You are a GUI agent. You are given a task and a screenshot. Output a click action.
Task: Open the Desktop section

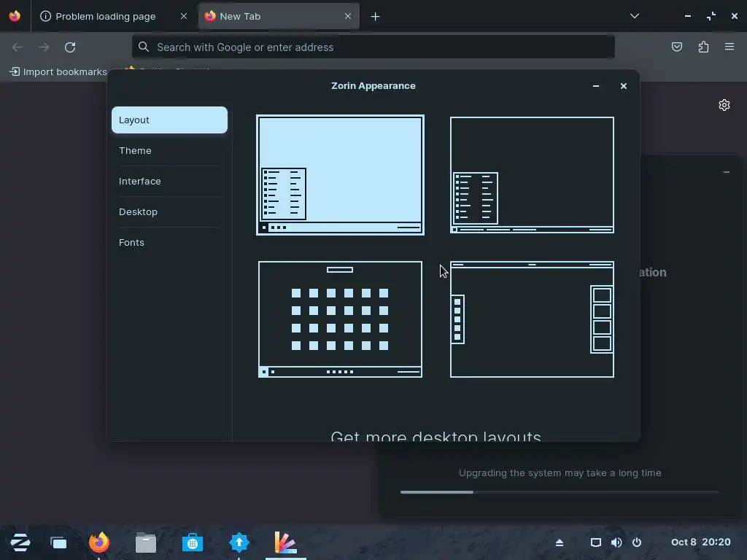(x=169, y=212)
